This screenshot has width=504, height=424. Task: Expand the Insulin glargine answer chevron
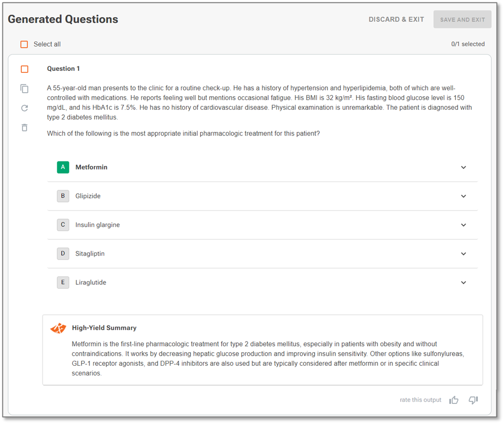click(464, 225)
